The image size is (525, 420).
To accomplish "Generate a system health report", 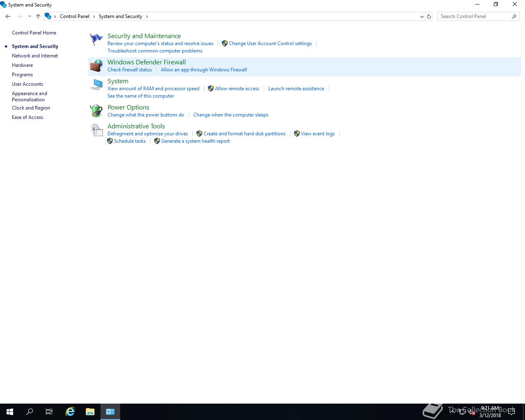I will pos(195,141).
